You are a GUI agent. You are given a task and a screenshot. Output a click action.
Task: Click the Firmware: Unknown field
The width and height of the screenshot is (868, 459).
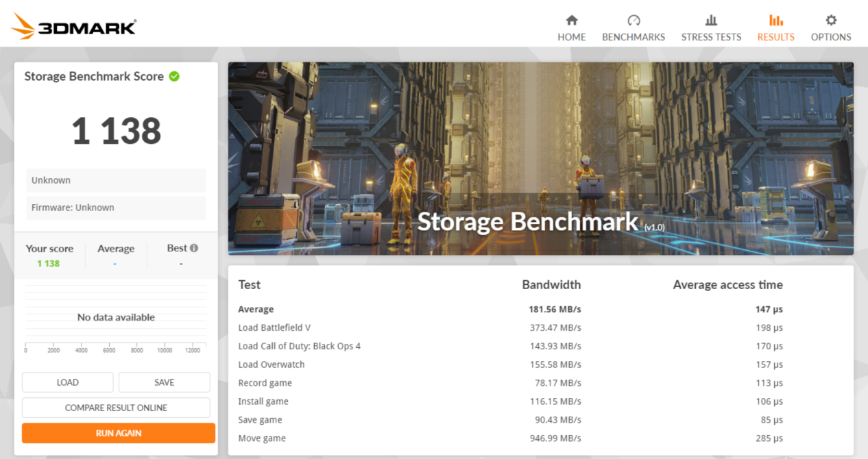tap(116, 208)
